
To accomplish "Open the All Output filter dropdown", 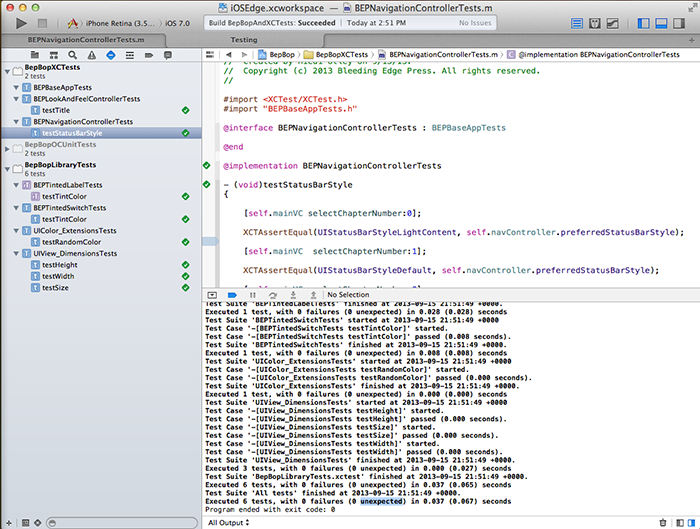I will [229, 523].
